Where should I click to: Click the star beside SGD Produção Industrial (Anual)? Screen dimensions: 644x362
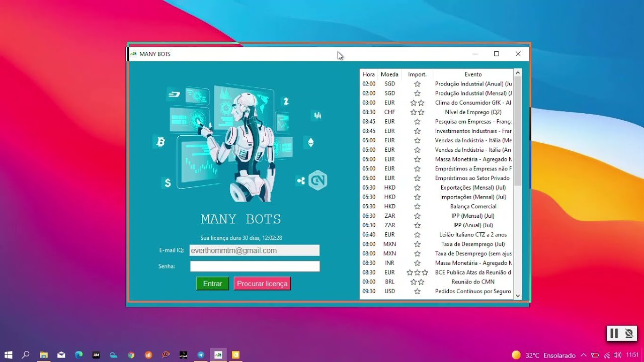417,83
